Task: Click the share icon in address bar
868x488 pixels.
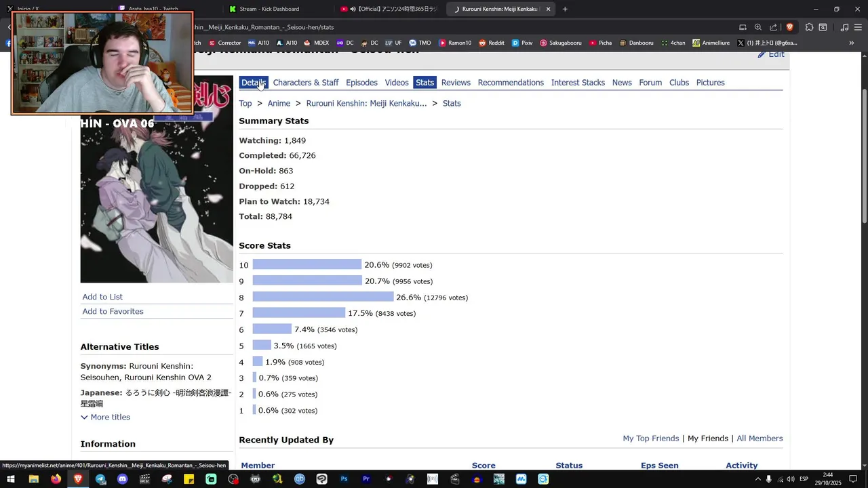Action: click(x=774, y=27)
